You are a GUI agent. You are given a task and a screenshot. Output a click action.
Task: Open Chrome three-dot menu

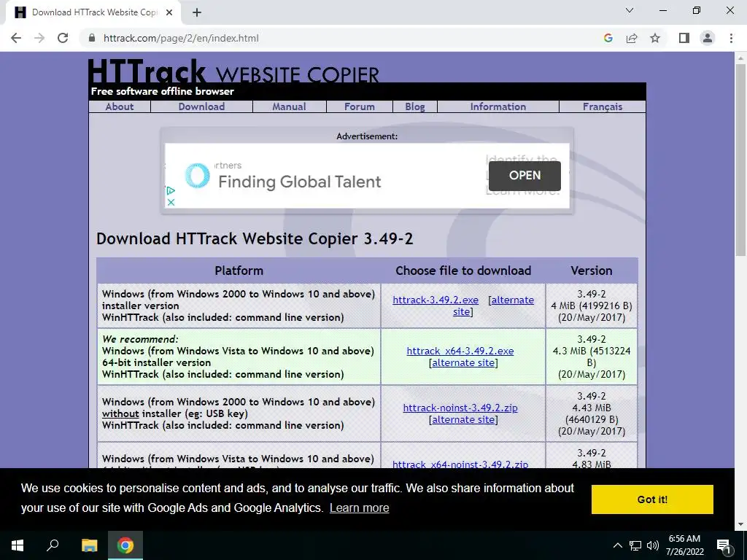click(x=731, y=38)
